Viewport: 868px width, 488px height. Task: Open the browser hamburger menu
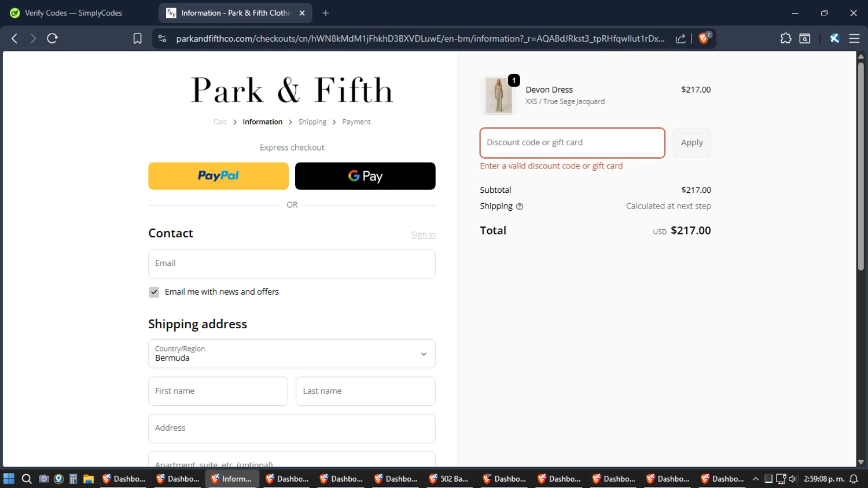pos(854,38)
